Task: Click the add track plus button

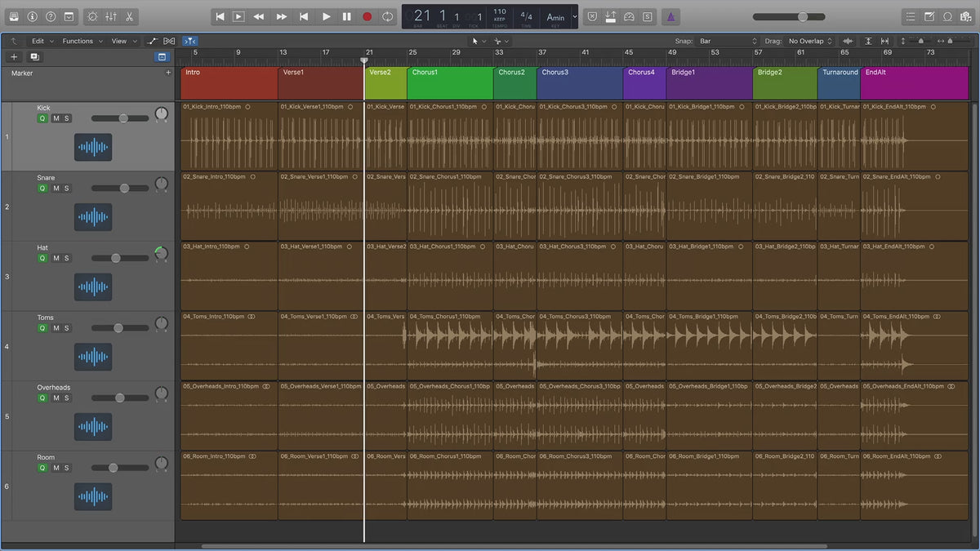Action: coord(14,57)
